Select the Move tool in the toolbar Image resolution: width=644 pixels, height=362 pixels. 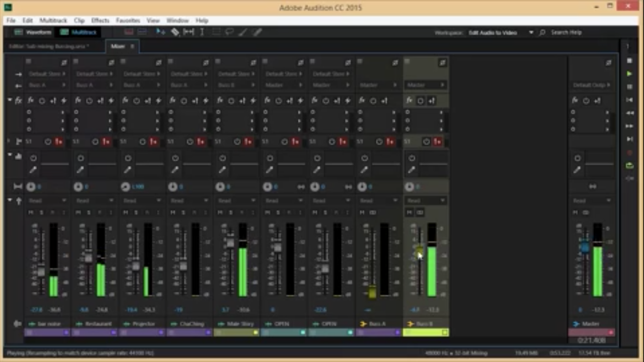pyautogui.click(x=160, y=32)
